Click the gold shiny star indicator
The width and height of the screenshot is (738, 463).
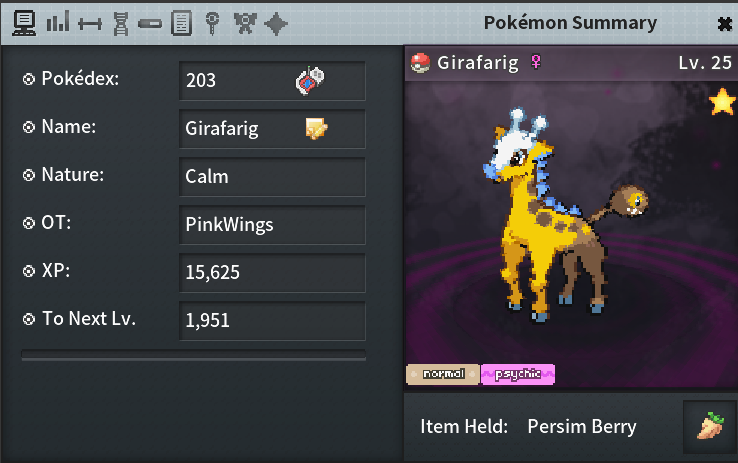point(722,102)
